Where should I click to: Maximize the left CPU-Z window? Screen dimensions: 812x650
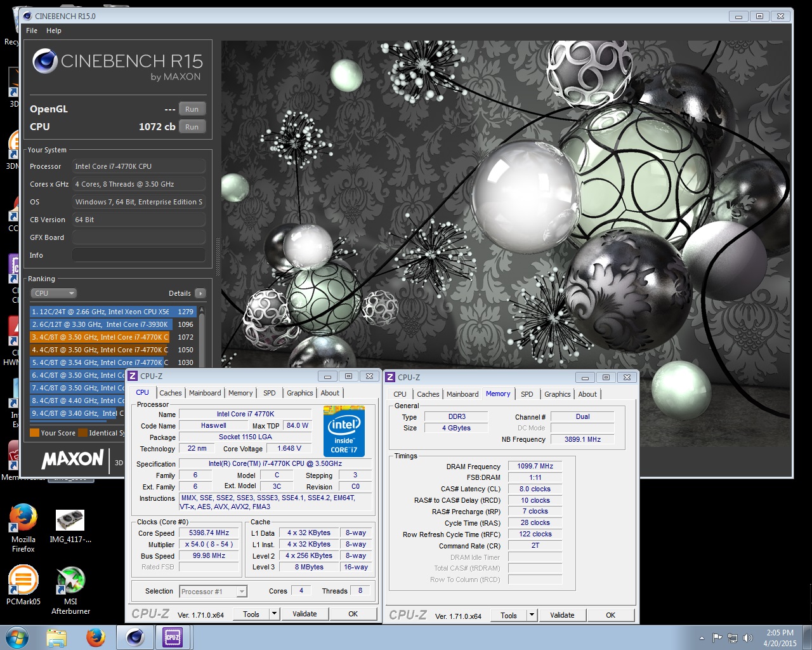point(348,376)
